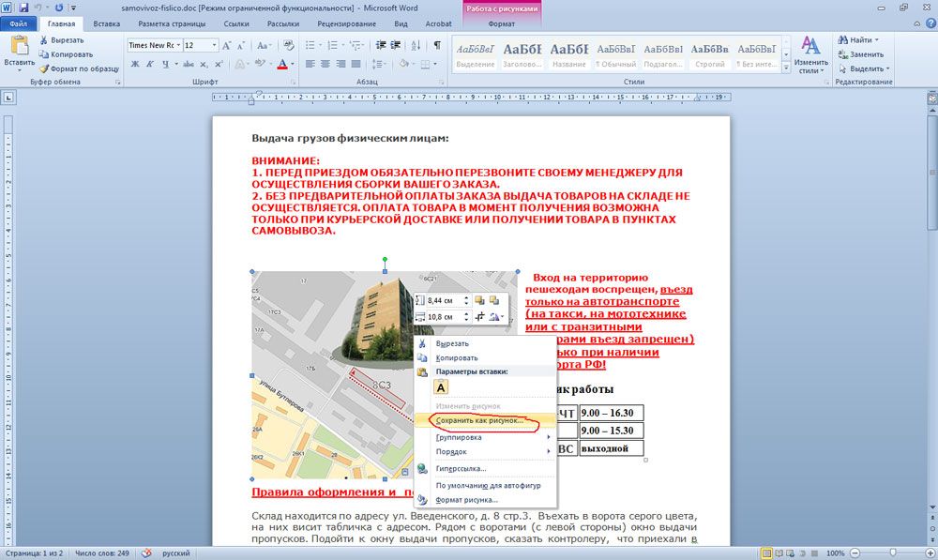
Task: Show paragraph marks with the pilcrow icon
Action: coord(436,45)
